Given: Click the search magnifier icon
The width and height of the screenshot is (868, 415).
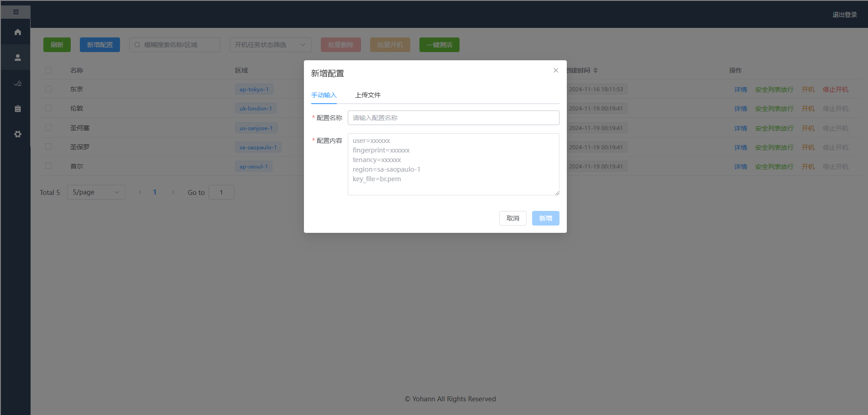Looking at the screenshot, I should click(137, 45).
